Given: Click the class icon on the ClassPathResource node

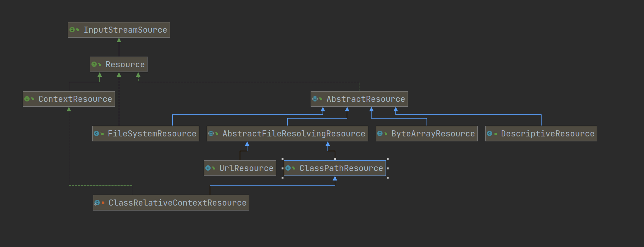Looking at the screenshot, I should point(288,168).
